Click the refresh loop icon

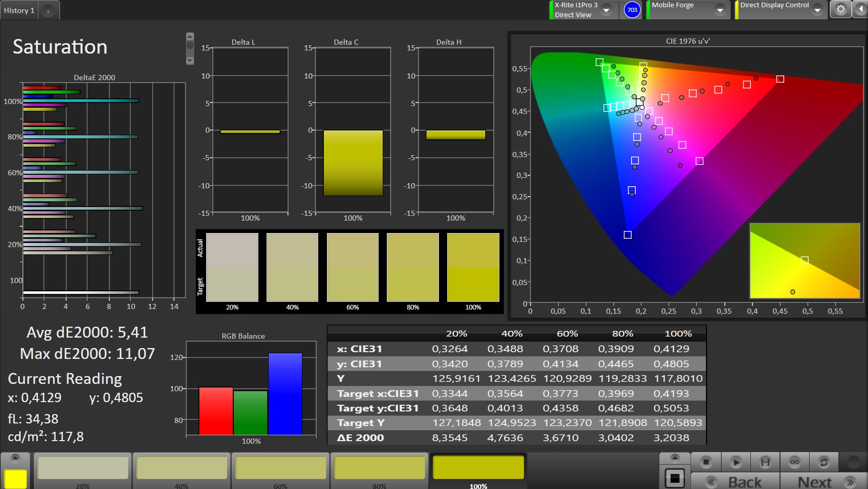824,462
